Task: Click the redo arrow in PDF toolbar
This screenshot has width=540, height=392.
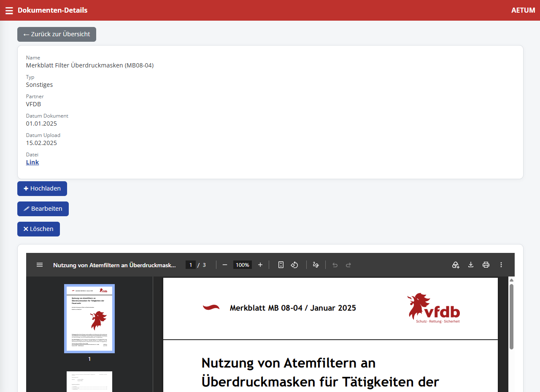Action: (x=348, y=265)
